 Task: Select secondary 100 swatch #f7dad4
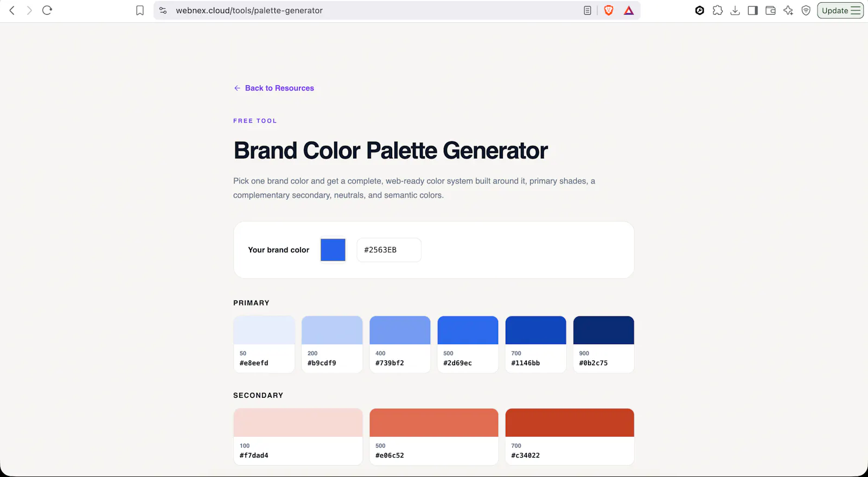point(298,437)
